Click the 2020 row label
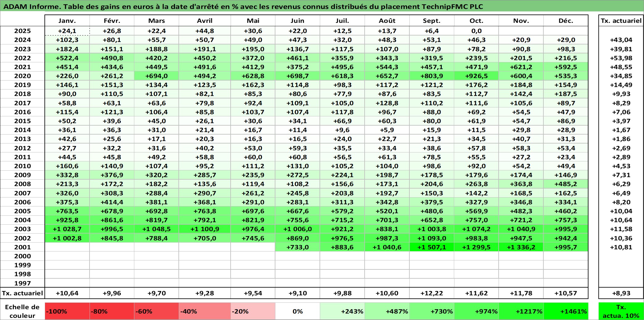The width and height of the screenshot is (644, 320). [x=23, y=76]
